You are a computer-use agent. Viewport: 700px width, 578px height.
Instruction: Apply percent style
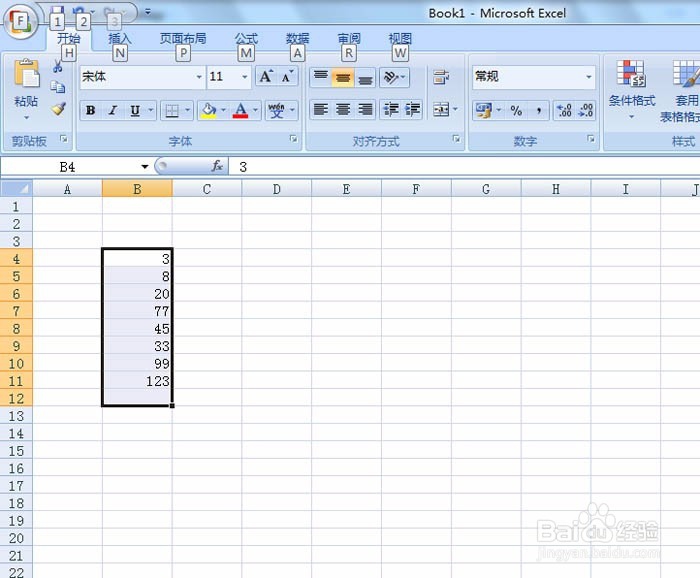click(516, 110)
